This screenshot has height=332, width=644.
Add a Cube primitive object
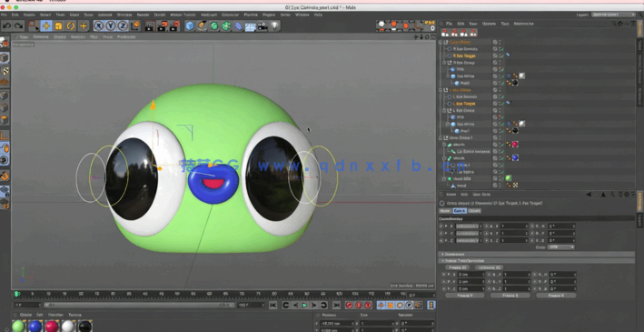coord(189,25)
